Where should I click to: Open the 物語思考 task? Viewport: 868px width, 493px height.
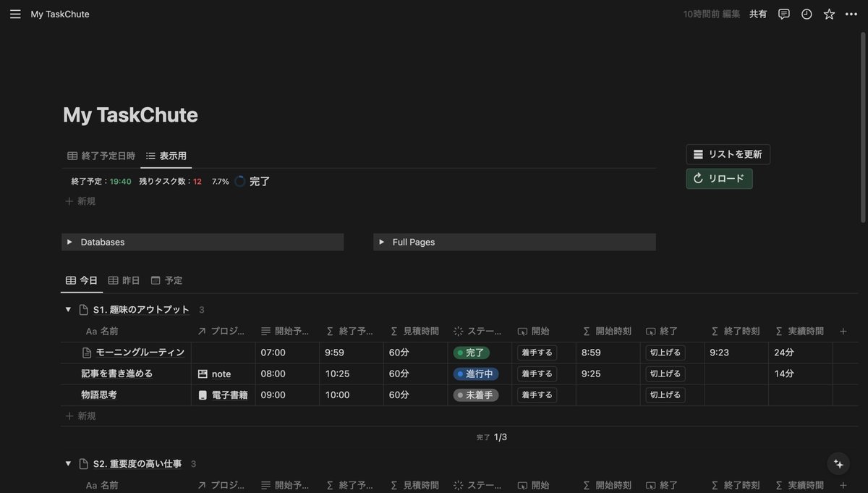click(99, 395)
